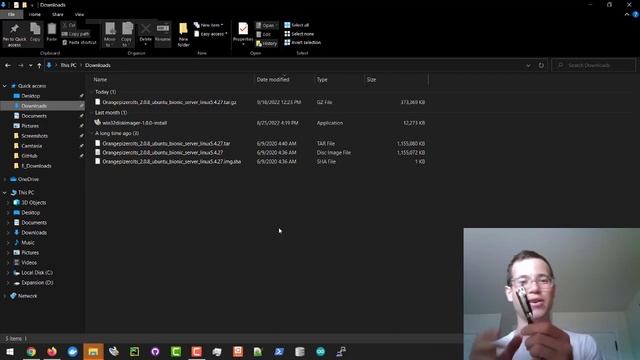This screenshot has height=360, width=640.
Task: Click the Search Downloads field
Action: pos(593,65)
